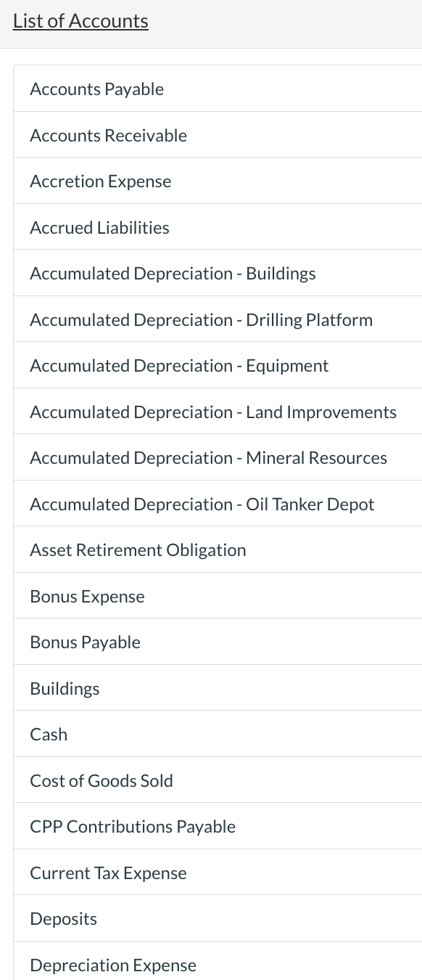Image resolution: width=422 pixels, height=980 pixels.
Task: Open Accumulated Depreciation - Oil Tanker Depot
Action: (x=202, y=504)
